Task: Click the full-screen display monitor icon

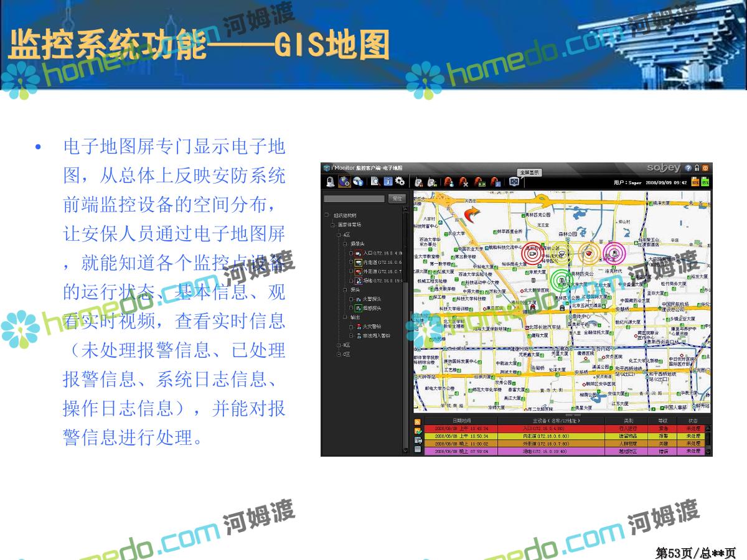Action: tap(514, 182)
